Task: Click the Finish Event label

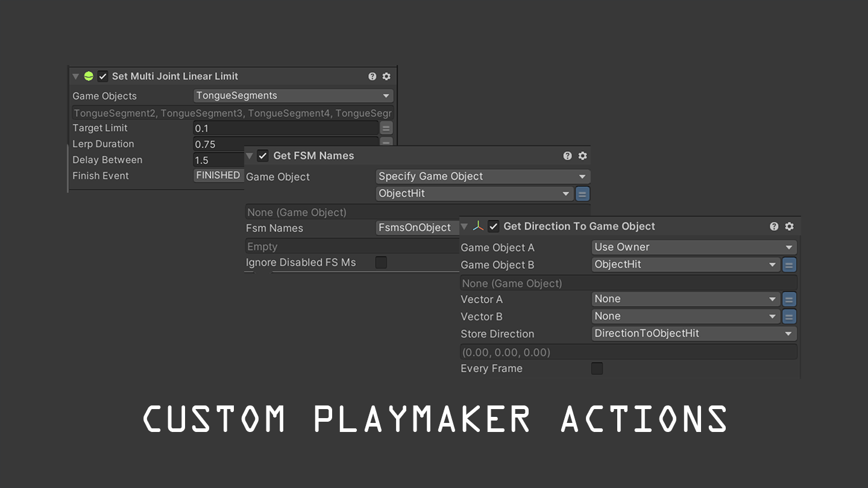Action: (x=101, y=176)
